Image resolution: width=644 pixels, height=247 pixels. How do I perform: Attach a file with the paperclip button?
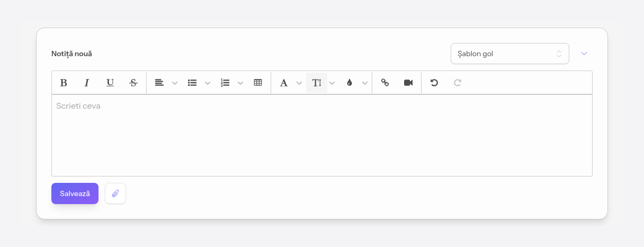point(115,193)
